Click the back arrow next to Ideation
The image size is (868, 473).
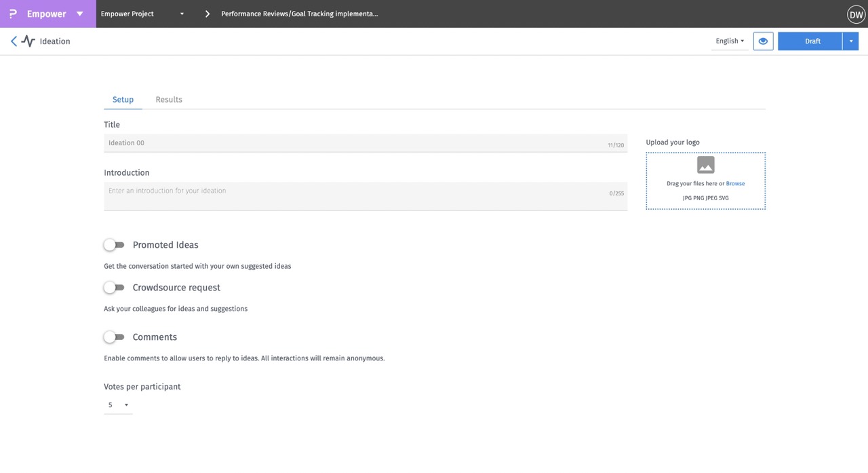tap(14, 41)
